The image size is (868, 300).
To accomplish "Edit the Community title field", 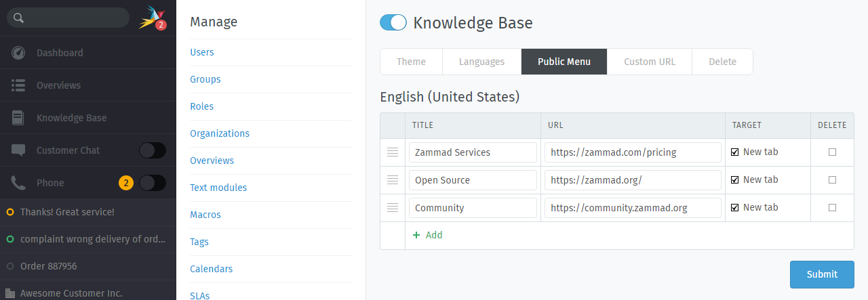I will [473, 208].
